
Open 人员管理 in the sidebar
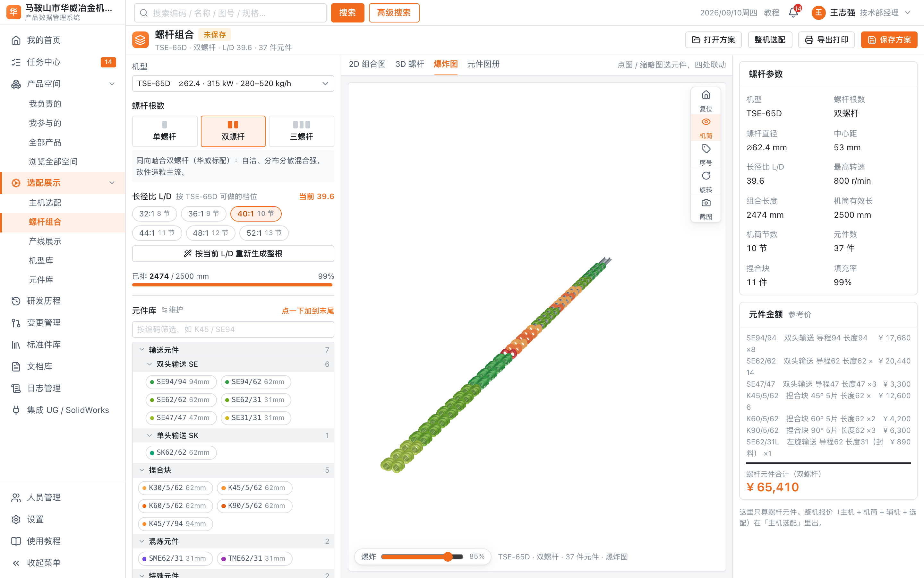pos(63,497)
